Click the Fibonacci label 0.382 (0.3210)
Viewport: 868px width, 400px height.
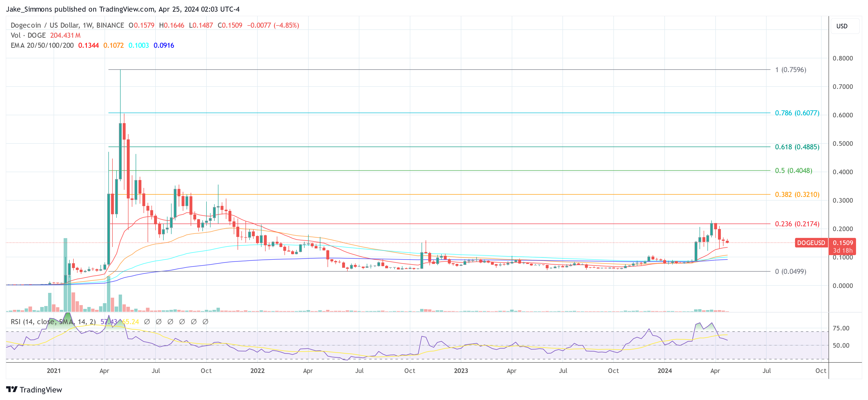click(797, 195)
